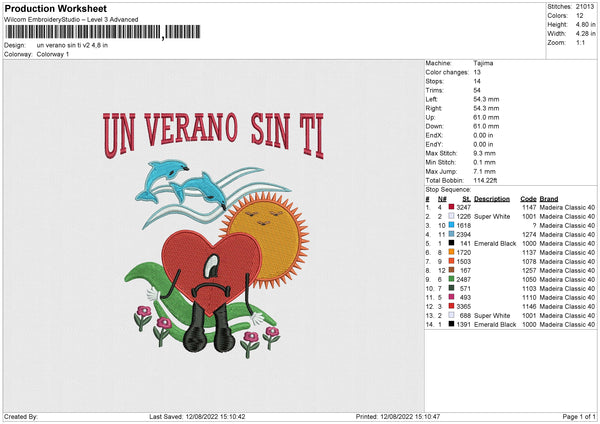Click the "Super White" description in stop row 2
The width and height of the screenshot is (600, 424).
(x=492, y=216)
